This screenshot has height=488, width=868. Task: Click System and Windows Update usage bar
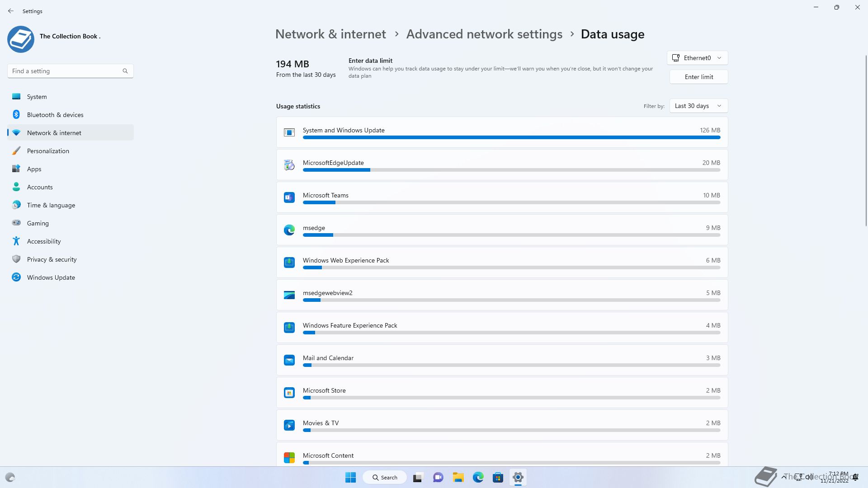click(511, 137)
